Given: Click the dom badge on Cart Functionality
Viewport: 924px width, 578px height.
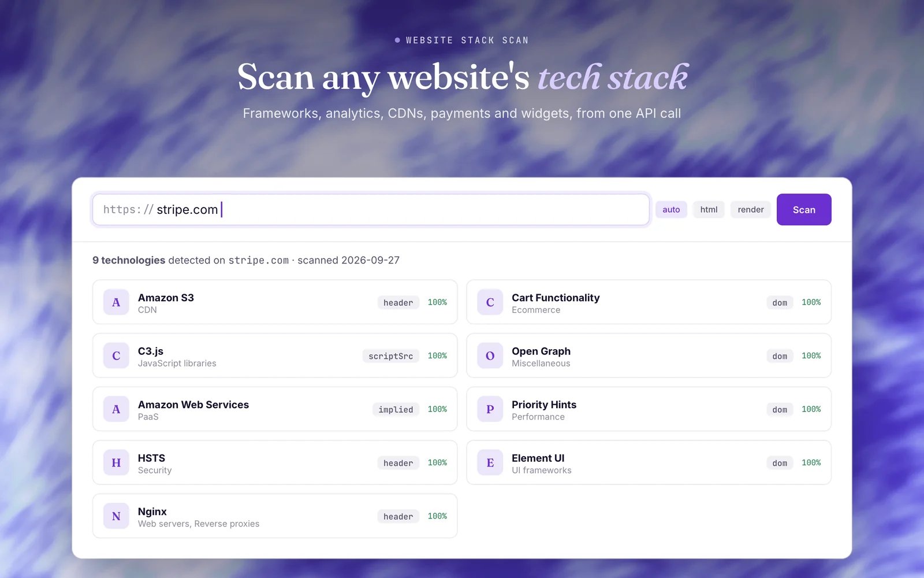Looking at the screenshot, I should [780, 302].
